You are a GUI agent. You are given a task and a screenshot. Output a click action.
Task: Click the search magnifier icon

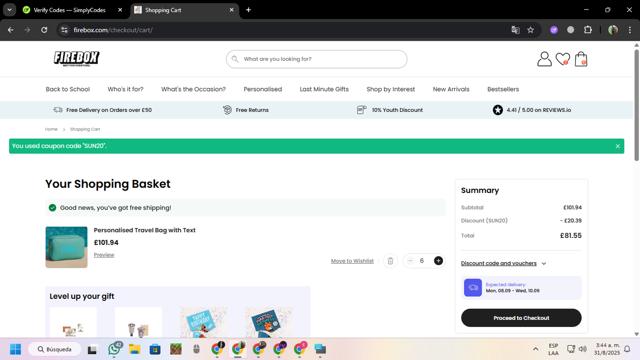click(235, 59)
